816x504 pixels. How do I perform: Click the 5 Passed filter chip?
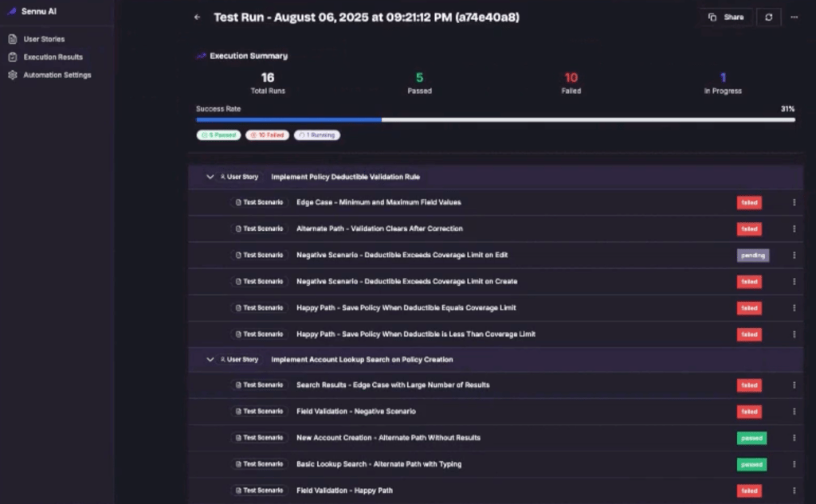click(218, 135)
